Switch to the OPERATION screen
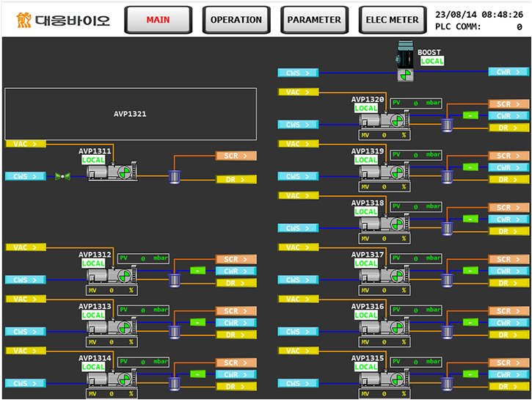Image resolution: width=532 pixels, height=400 pixels. click(x=236, y=20)
